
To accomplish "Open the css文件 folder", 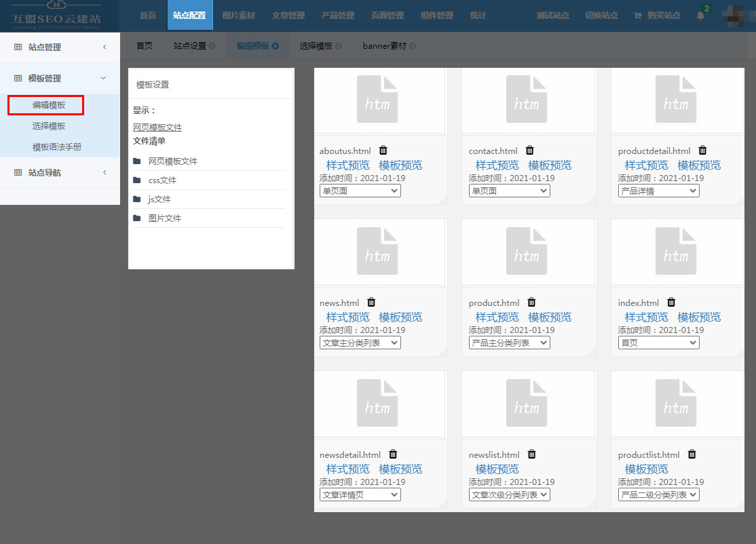I will (x=162, y=180).
